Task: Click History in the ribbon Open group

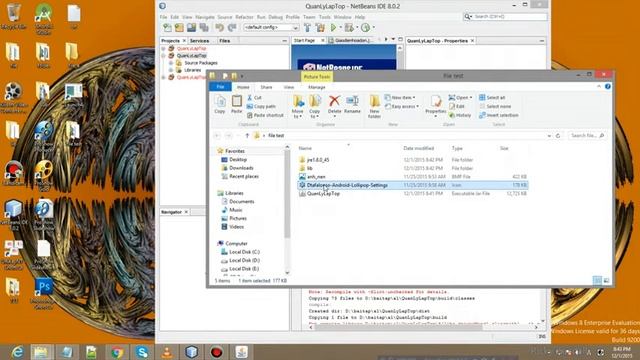Action: (x=460, y=116)
